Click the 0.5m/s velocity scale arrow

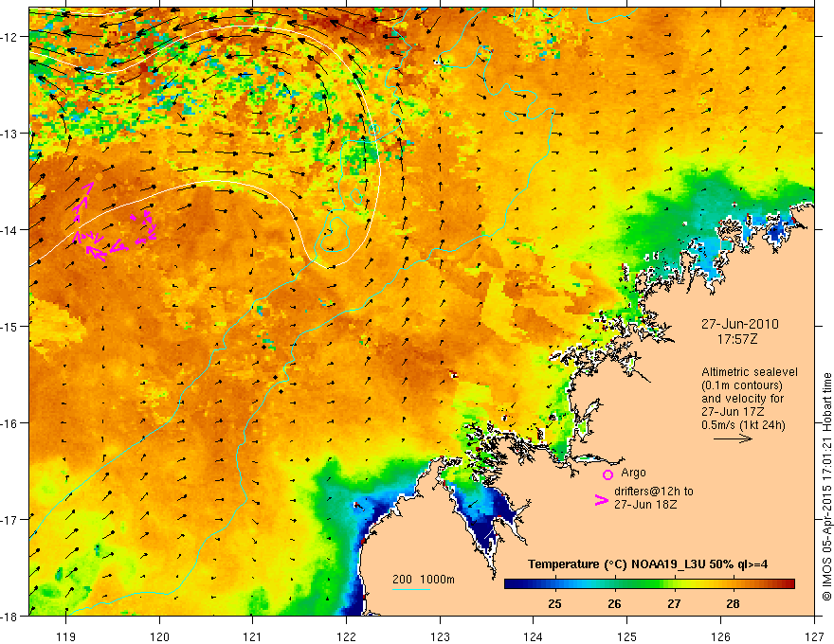pyautogui.click(x=733, y=438)
